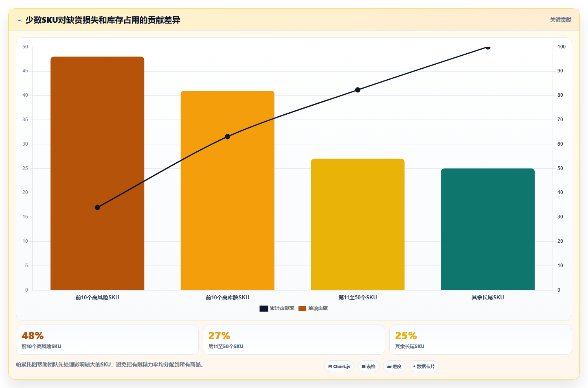Click the cumulative line point at 100
This screenshot has height=388, width=588.
coord(488,47)
